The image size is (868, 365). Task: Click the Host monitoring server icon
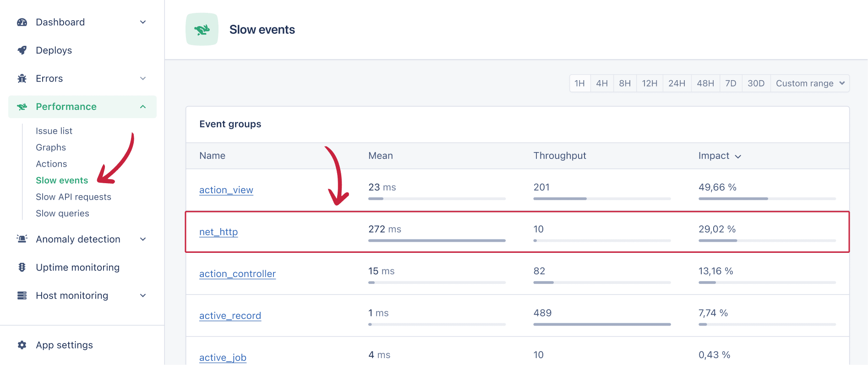22,295
